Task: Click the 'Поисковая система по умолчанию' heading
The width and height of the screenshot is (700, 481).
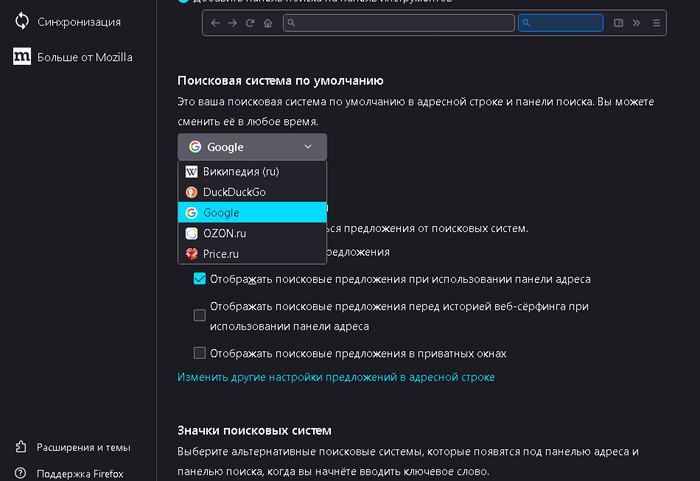Action: [280, 80]
